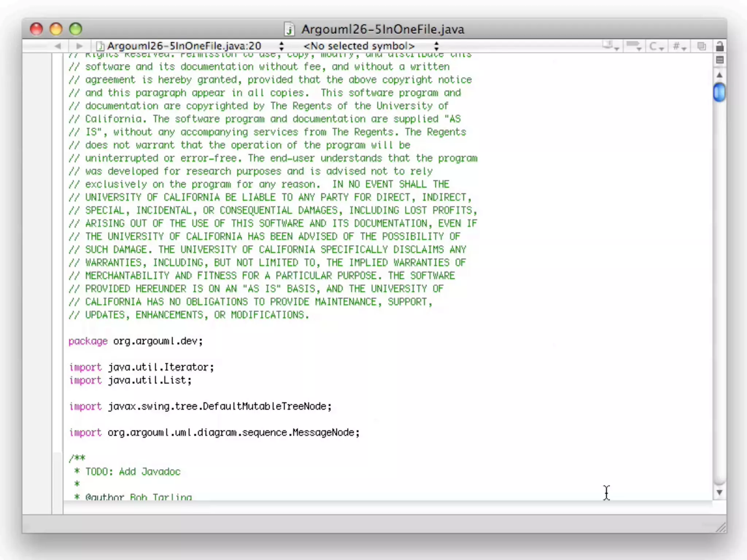This screenshot has height=560, width=747.
Task: Click the window resize grip
Action: coord(720,527)
